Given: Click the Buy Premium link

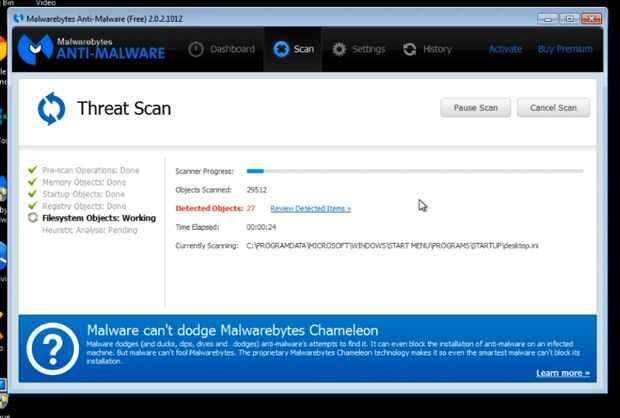Looking at the screenshot, I should coord(565,49).
